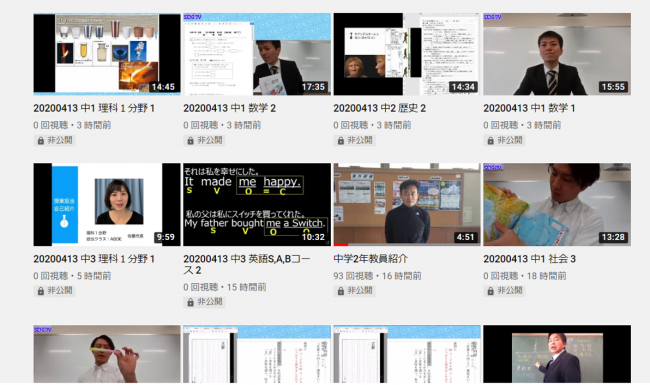650x385 pixels.
Task: Click the lock badge under 中3 理科1分野1
Action: 54,291
